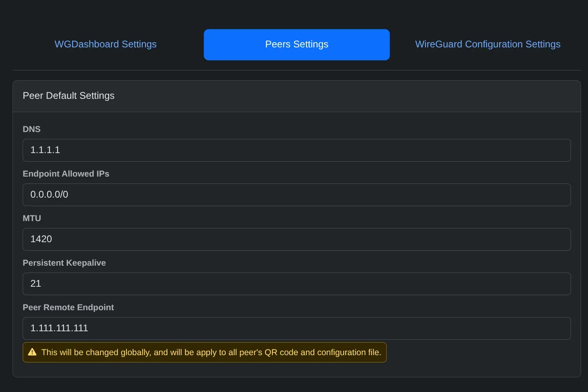This screenshot has width=588, height=392.
Task: Click the MTU field label
Action: click(32, 218)
